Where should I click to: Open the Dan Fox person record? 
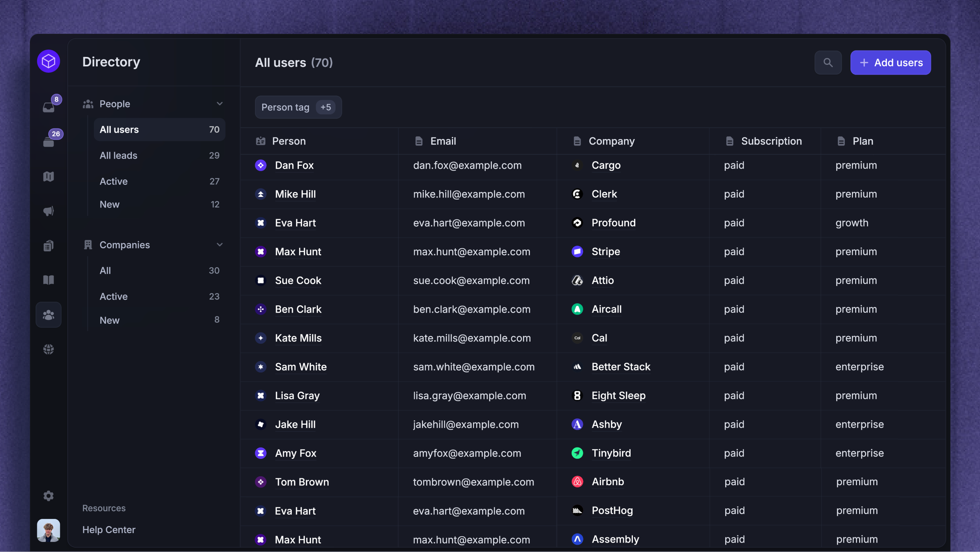tap(294, 165)
